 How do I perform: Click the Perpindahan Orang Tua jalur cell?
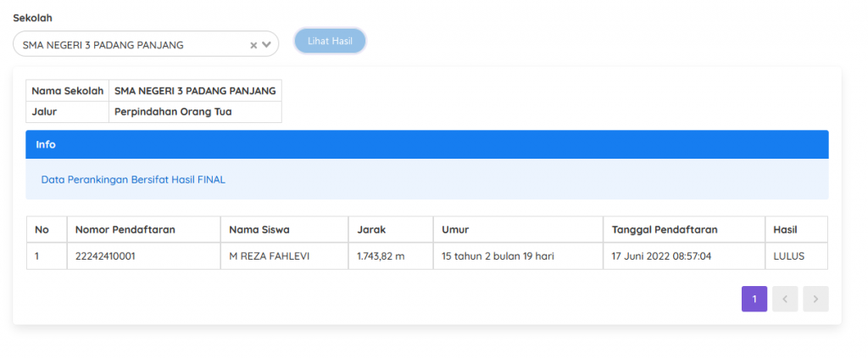coord(172,111)
